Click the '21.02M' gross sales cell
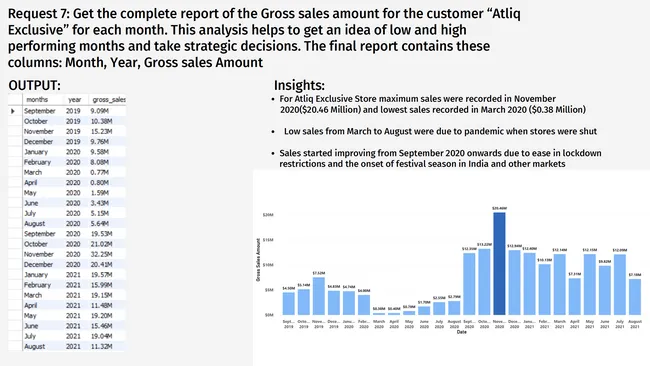Image resolution: width=650 pixels, height=366 pixels. click(x=101, y=244)
